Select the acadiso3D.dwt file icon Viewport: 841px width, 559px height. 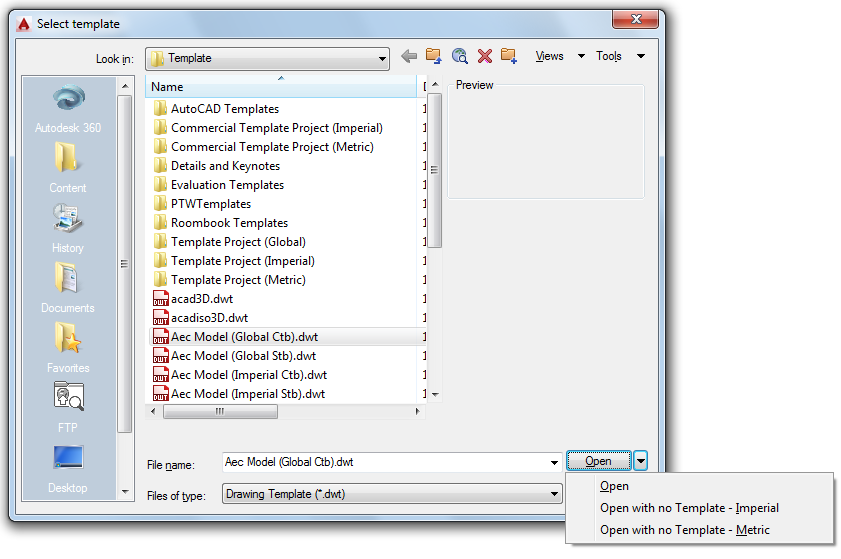[160, 318]
